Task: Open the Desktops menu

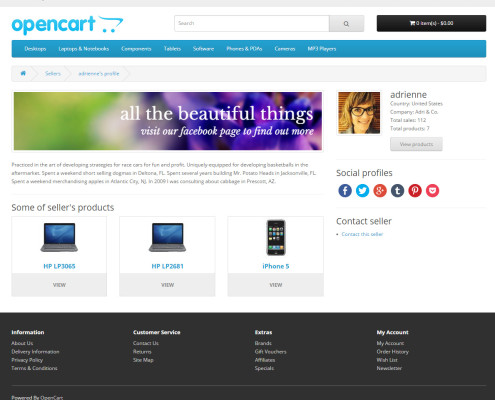Action: point(35,49)
